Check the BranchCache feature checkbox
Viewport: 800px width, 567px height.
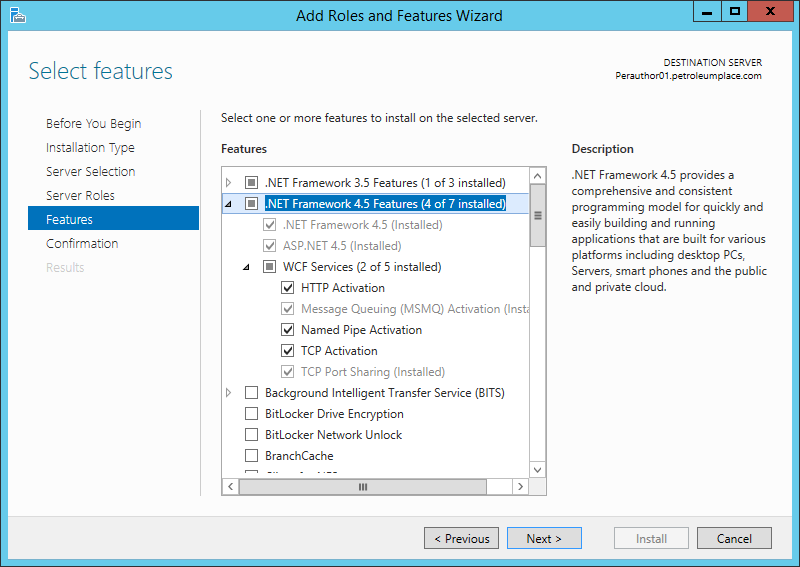pyautogui.click(x=251, y=456)
